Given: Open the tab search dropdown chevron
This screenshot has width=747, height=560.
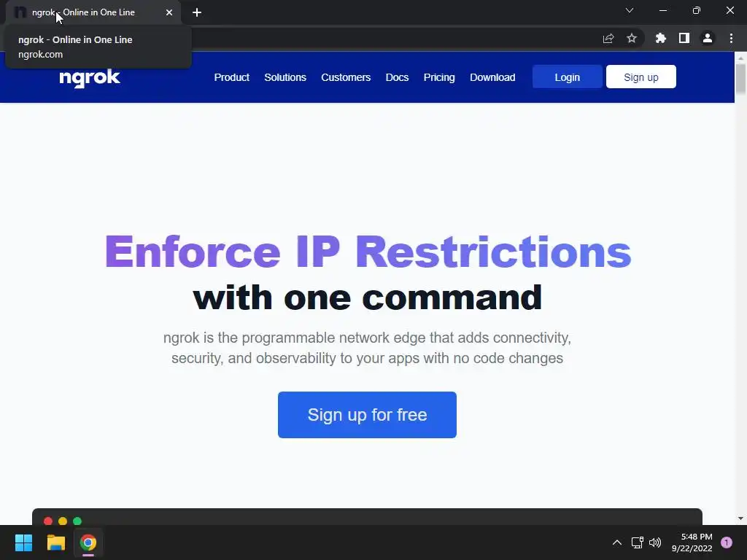Looking at the screenshot, I should [x=630, y=10].
